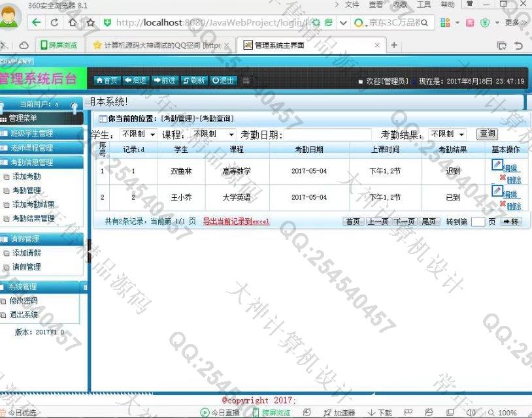Image resolution: width=532 pixels, height=418 pixels.
Task: Click the 转到第 page number input
Action: point(478,221)
